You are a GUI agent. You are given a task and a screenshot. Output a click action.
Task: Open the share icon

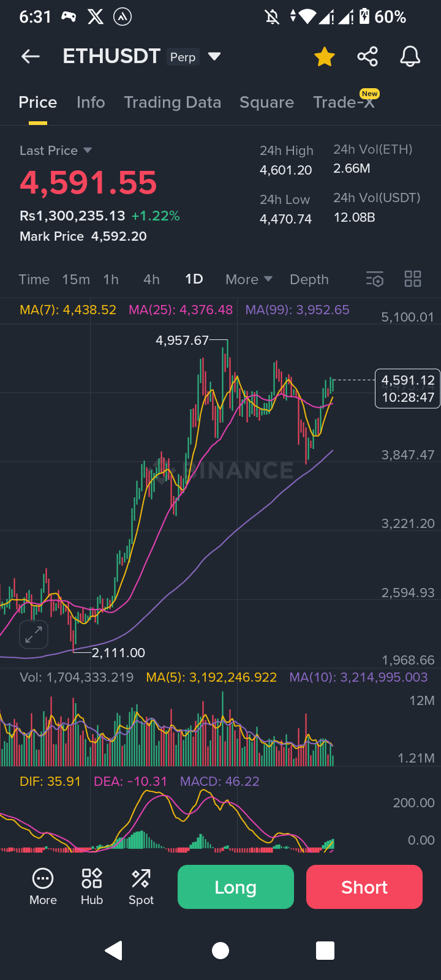(x=367, y=56)
